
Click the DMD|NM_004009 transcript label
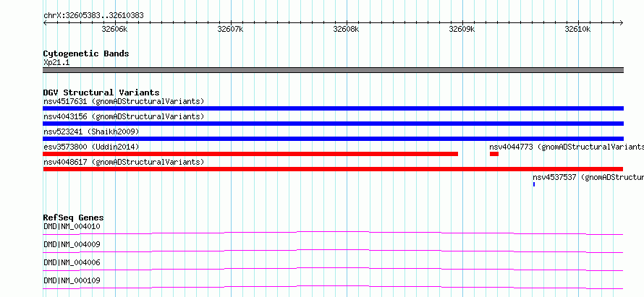(72, 244)
